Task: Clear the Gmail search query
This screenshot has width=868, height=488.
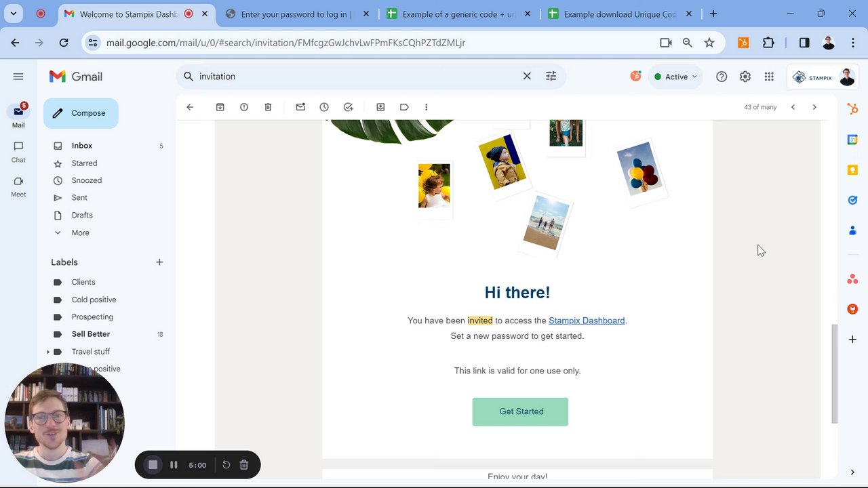Action: [527, 77]
